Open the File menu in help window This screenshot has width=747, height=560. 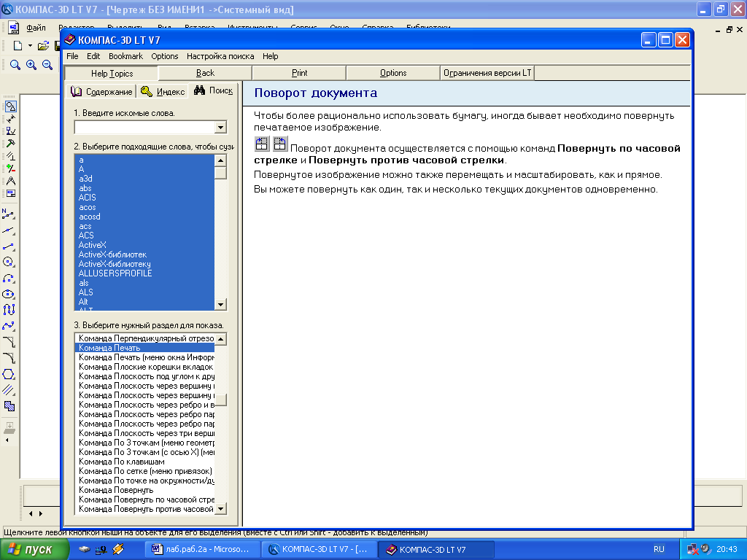[72, 56]
